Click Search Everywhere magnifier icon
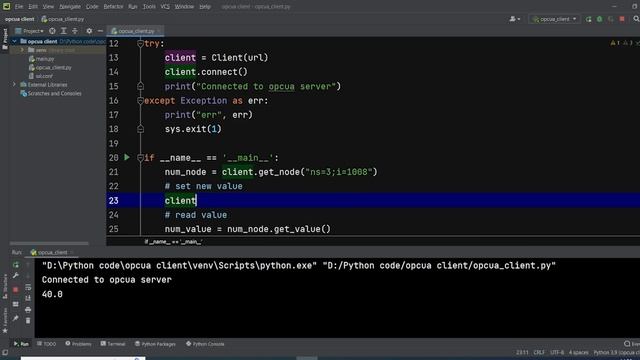The height and width of the screenshot is (360, 640). (636, 19)
